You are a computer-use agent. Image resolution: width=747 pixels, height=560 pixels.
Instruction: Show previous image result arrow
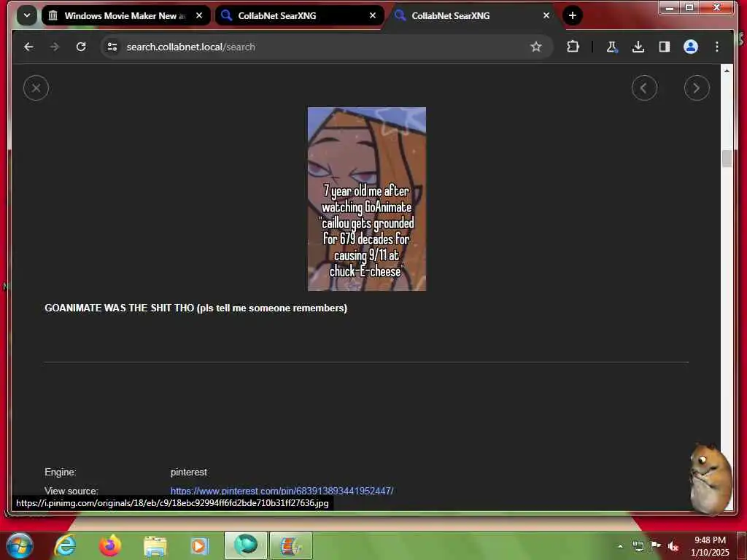point(644,88)
